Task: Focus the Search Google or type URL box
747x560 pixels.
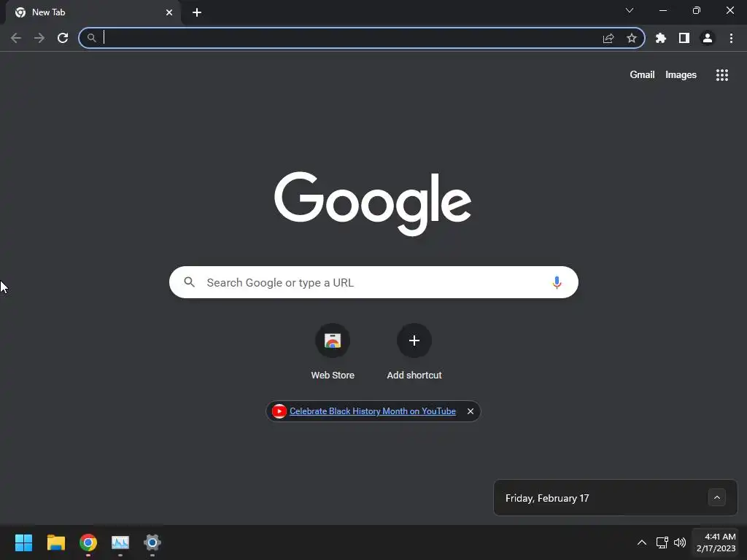Action: (373, 282)
